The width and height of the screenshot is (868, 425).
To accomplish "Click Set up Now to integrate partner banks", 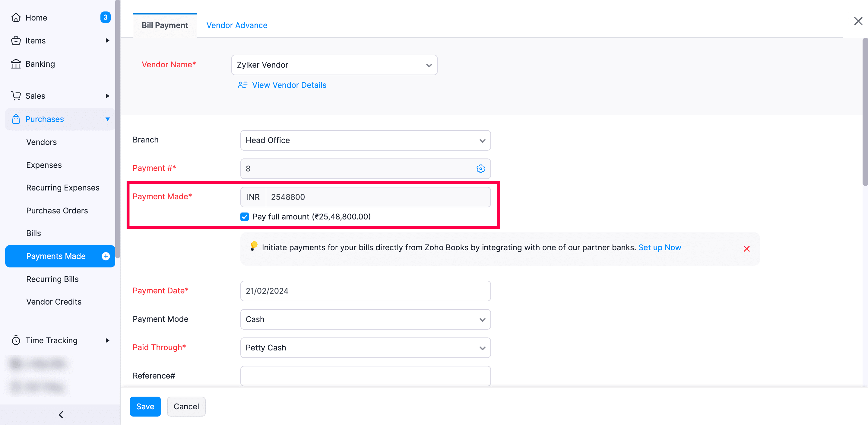I will pos(659,247).
